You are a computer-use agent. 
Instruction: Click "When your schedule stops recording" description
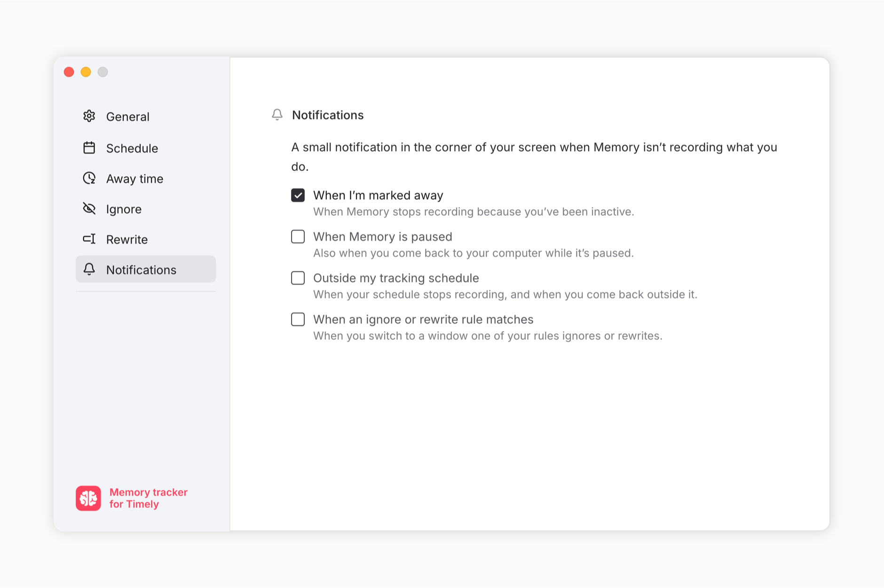[505, 294]
